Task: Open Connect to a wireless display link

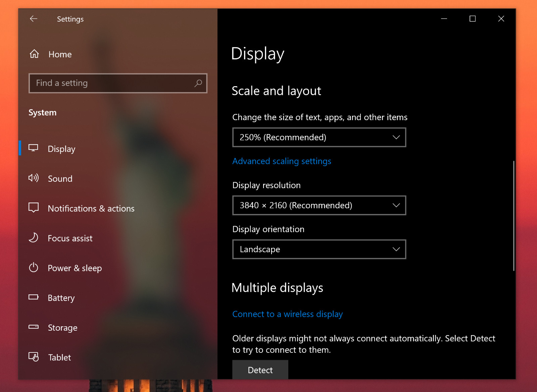Action: point(288,314)
